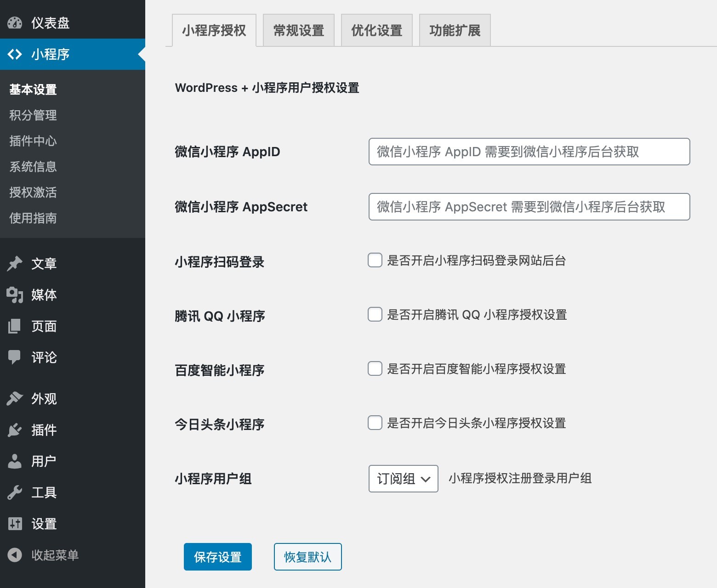The width and height of the screenshot is (717, 588).
Task: Open the 页面 menu
Action: tap(73, 326)
